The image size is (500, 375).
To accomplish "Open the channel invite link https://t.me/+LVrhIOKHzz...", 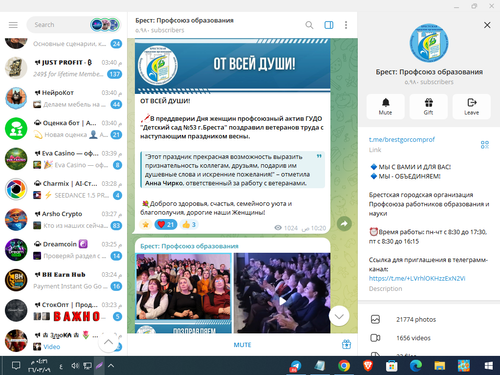I will click(x=417, y=278).
